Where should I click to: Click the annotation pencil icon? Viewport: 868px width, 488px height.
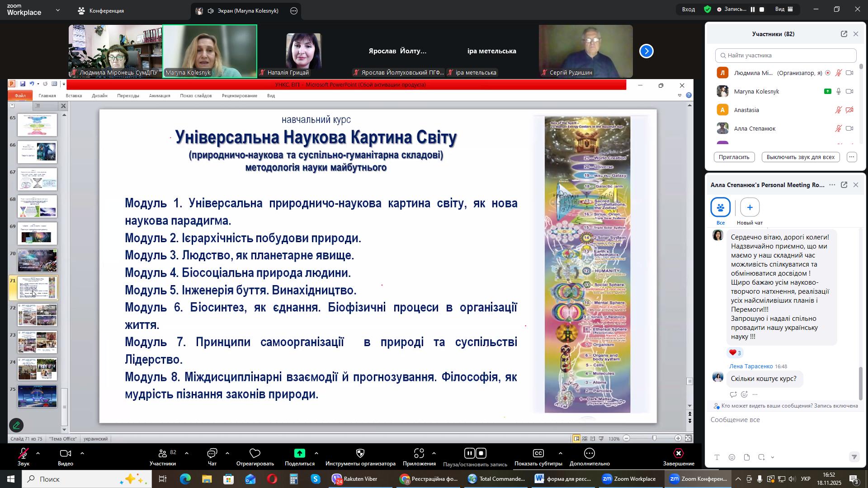click(x=16, y=426)
